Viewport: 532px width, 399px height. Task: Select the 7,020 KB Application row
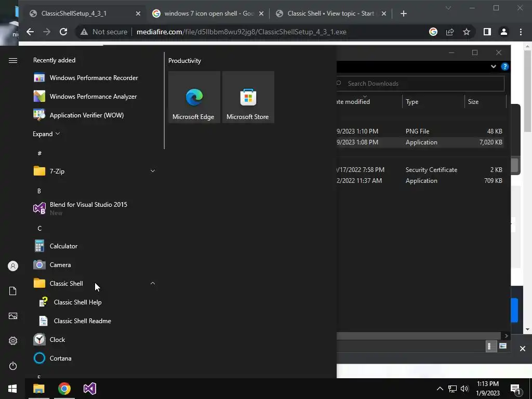pyautogui.click(x=420, y=142)
